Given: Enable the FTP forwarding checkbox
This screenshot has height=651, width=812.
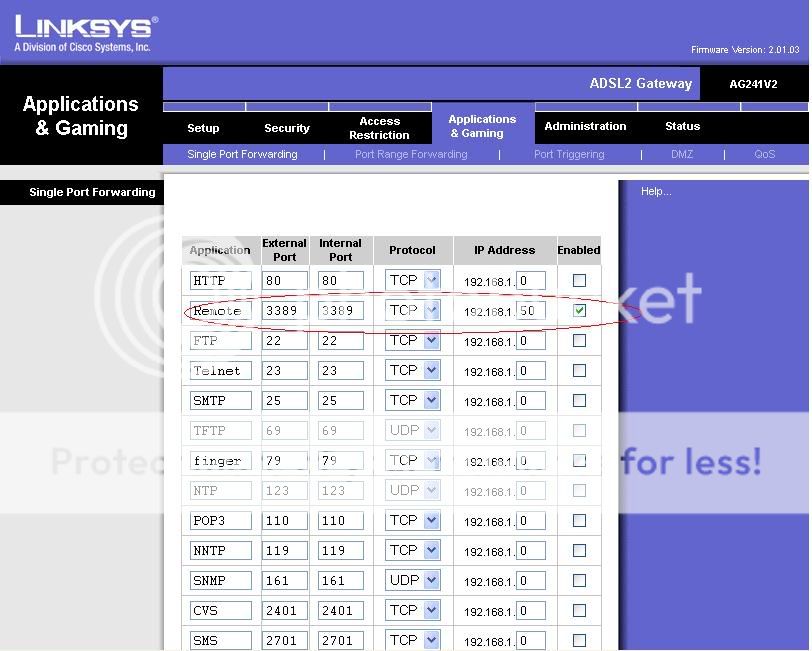Looking at the screenshot, I should pos(579,341).
